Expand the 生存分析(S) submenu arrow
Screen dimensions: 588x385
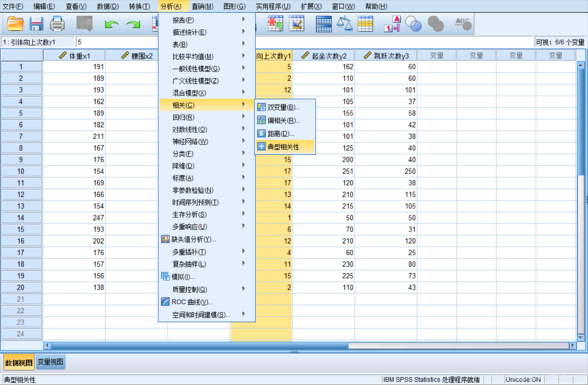[x=244, y=214]
